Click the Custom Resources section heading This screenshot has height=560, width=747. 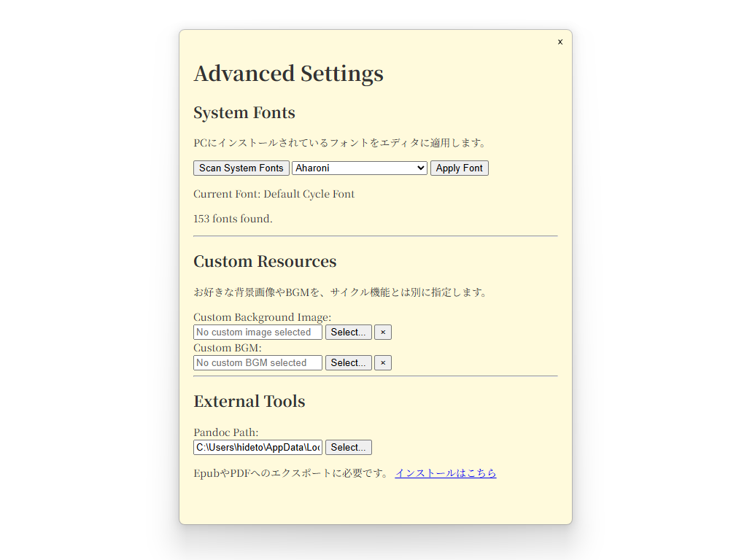265,261
